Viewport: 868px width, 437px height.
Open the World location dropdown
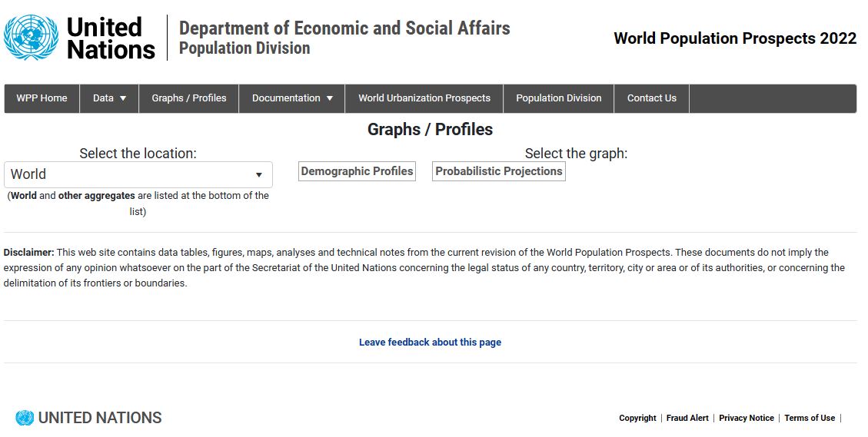[x=138, y=174]
